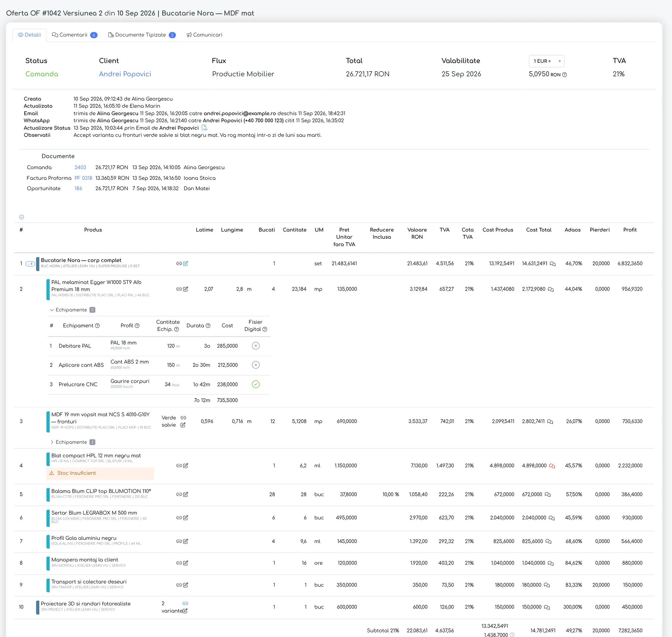Edit the Blat compact HPL row

(x=185, y=466)
